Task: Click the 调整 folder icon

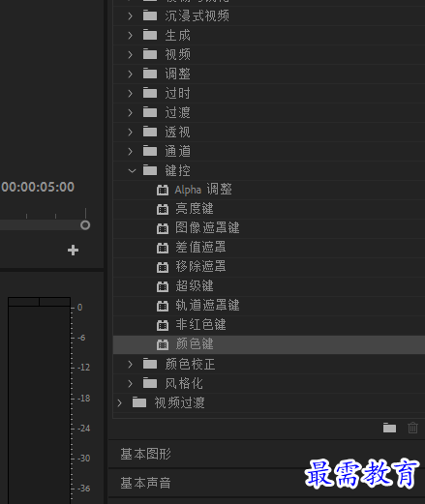Action: point(150,74)
